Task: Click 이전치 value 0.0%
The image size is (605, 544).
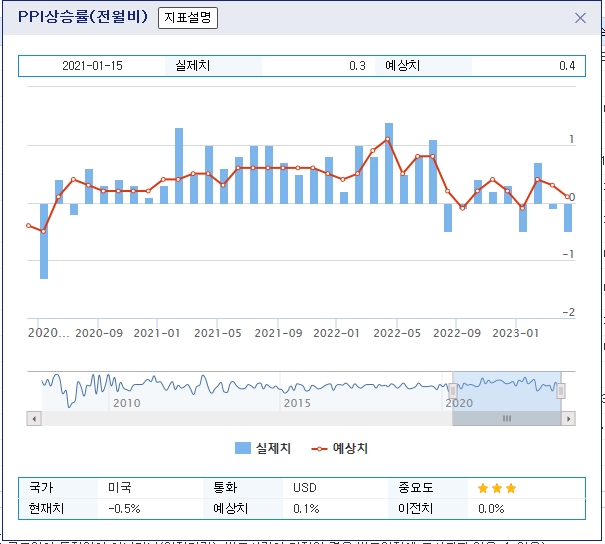Action: 491,509
